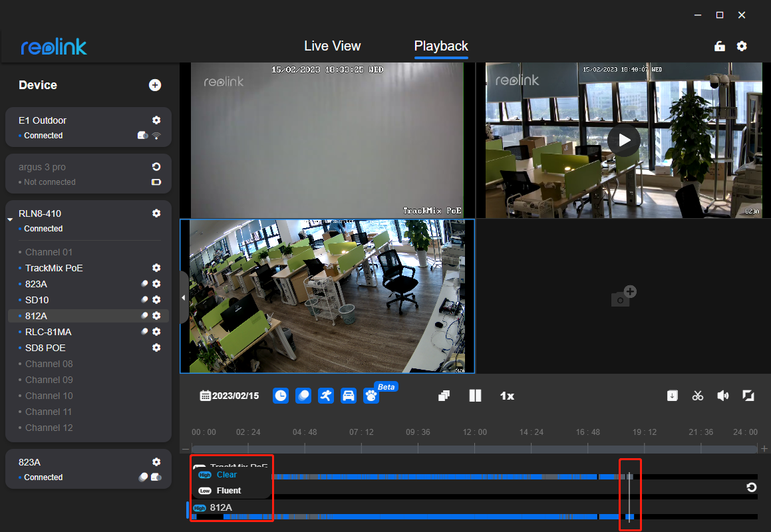Open settings gear for RLC-81MA channel
This screenshot has height=532, width=771.
coord(156,332)
